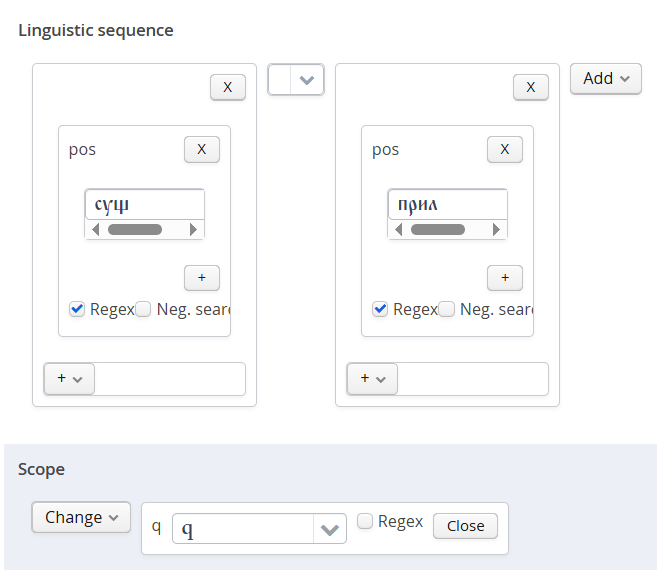Enable Neg. search in the second token

(446, 309)
